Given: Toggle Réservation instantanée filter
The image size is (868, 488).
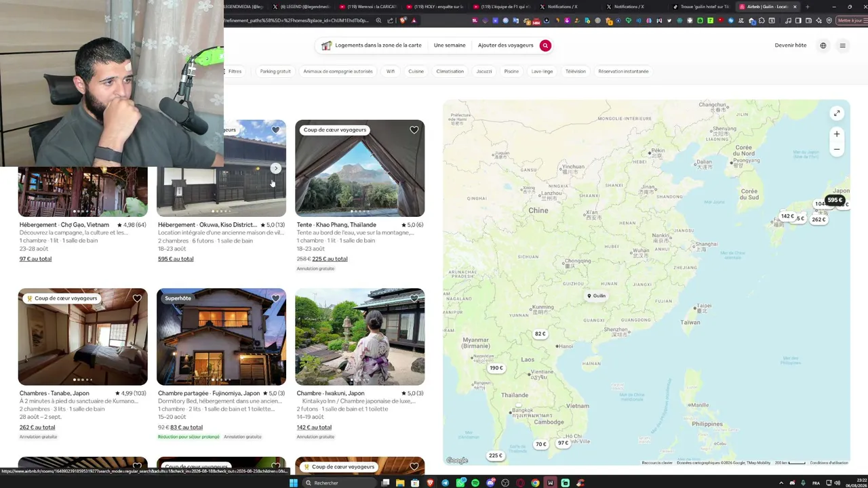Looking at the screenshot, I should point(623,71).
